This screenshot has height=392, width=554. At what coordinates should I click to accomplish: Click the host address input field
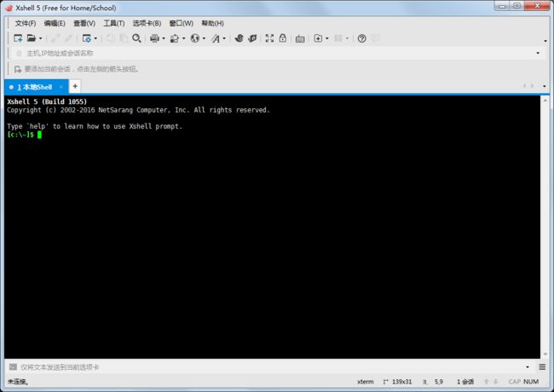pyautogui.click(x=274, y=54)
